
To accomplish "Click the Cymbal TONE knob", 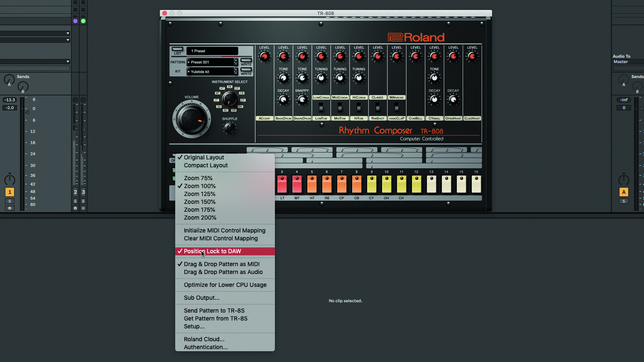I will point(434,78).
